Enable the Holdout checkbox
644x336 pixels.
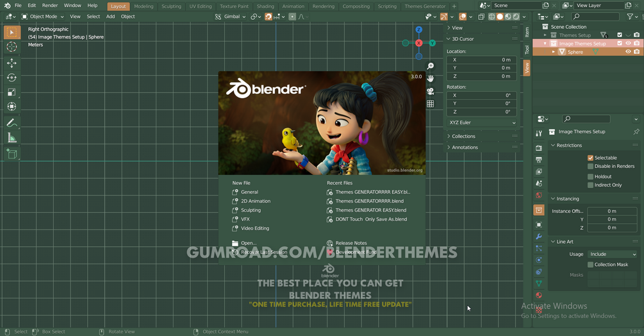(x=590, y=176)
